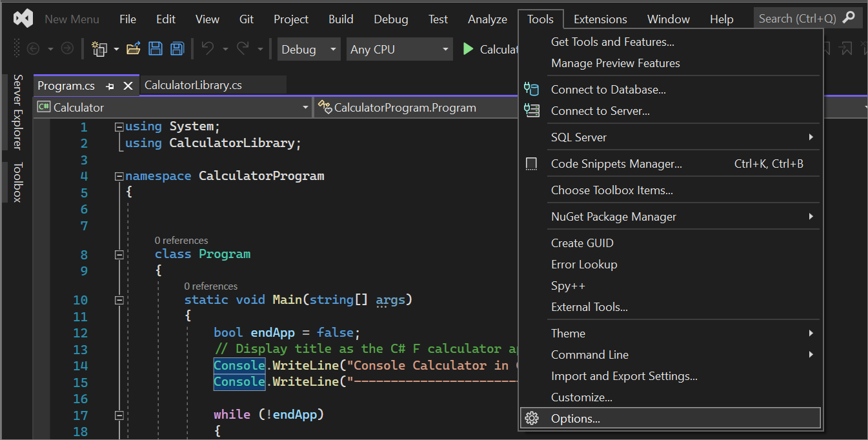
Task: Expand the Command Line submenu
Action: pyautogui.click(x=811, y=355)
